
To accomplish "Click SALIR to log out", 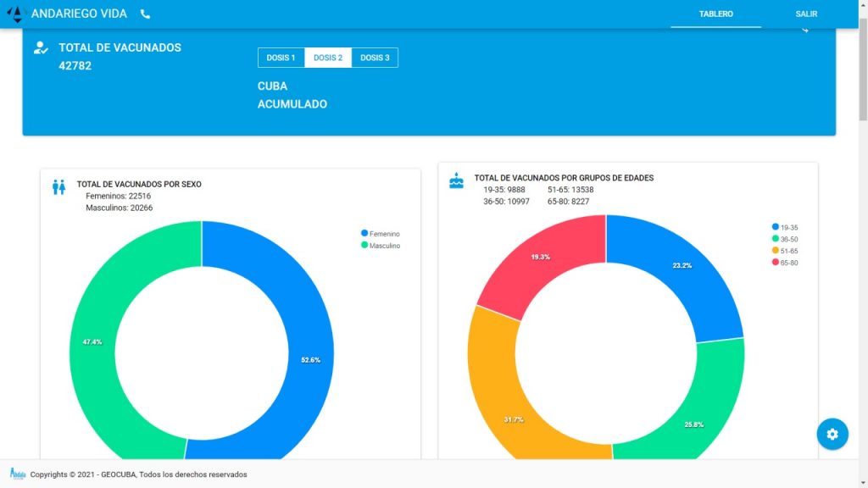I will pyautogui.click(x=806, y=14).
